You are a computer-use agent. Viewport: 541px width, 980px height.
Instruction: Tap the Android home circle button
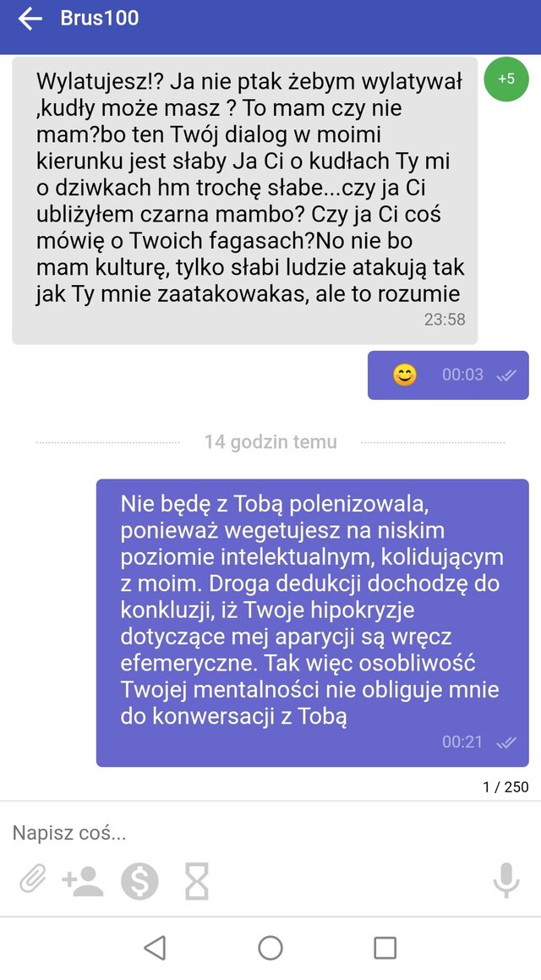(x=270, y=948)
